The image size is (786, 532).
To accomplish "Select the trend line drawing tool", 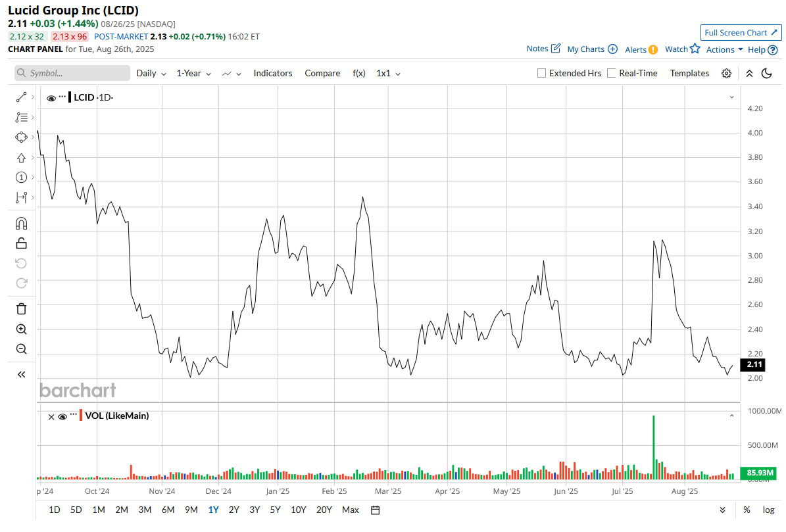I will tap(21, 97).
